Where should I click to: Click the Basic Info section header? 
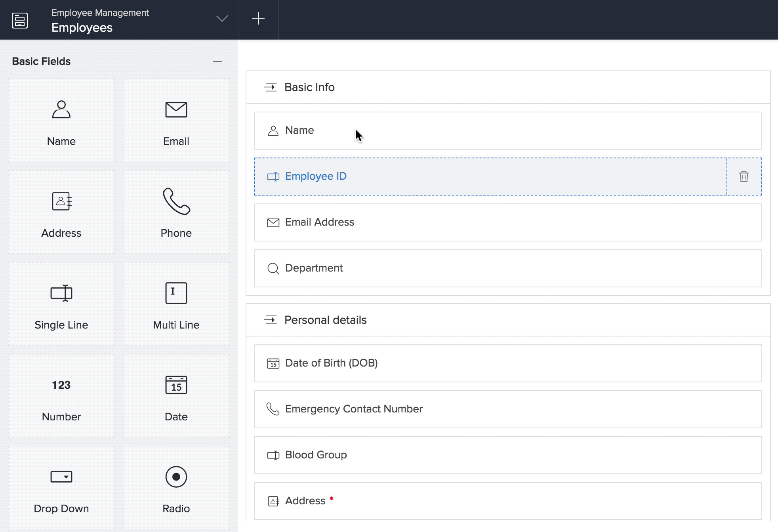pyautogui.click(x=309, y=87)
